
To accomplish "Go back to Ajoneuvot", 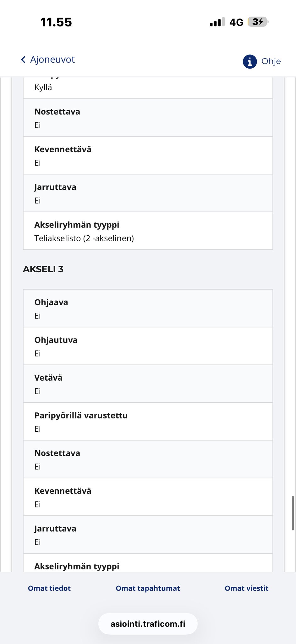I will [x=52, y=60].
